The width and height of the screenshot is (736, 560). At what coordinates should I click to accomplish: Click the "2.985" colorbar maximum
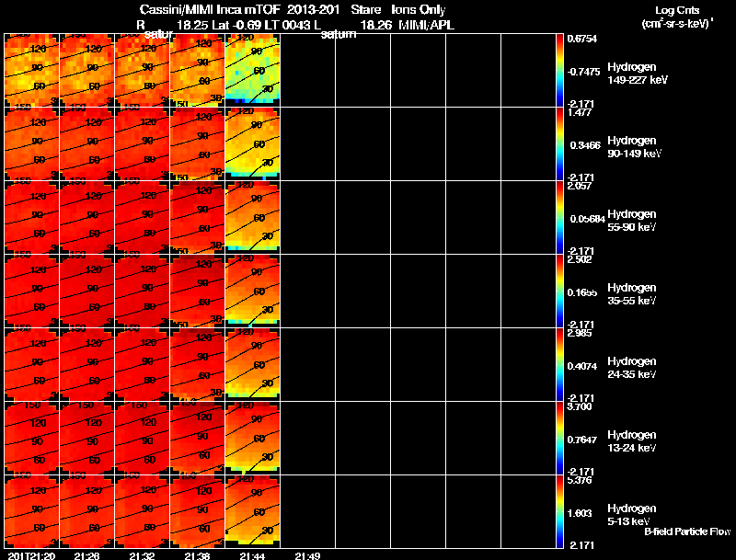tap(580, 334)
